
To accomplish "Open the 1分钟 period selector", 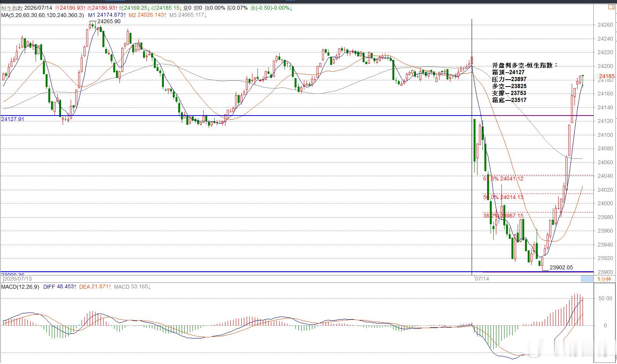I will [x=604, y=279].
